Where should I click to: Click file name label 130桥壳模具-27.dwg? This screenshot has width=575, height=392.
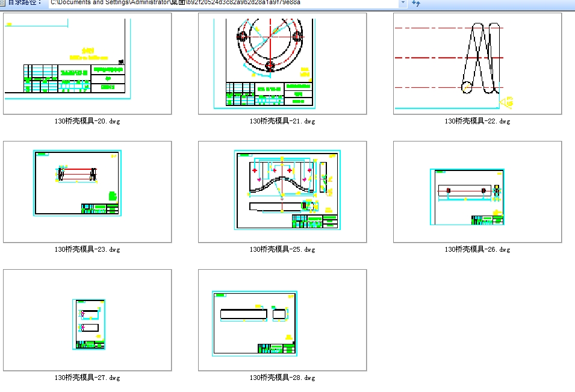[87, 378]
